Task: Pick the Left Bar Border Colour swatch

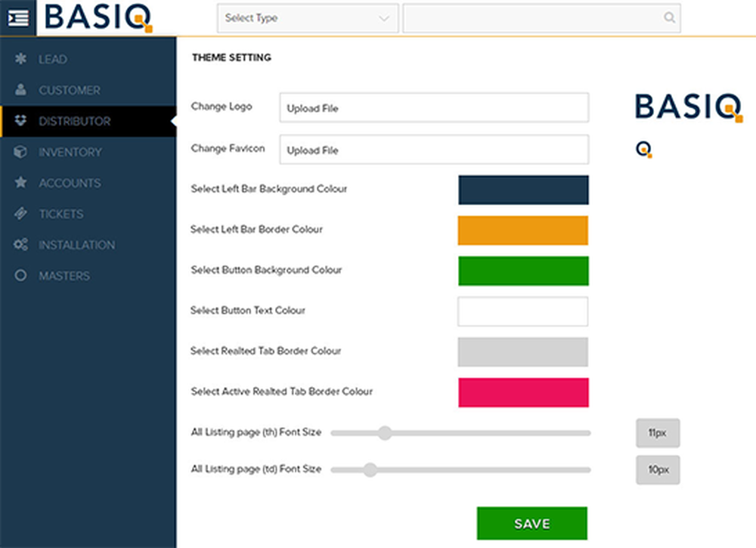Action: click(523, 230)
